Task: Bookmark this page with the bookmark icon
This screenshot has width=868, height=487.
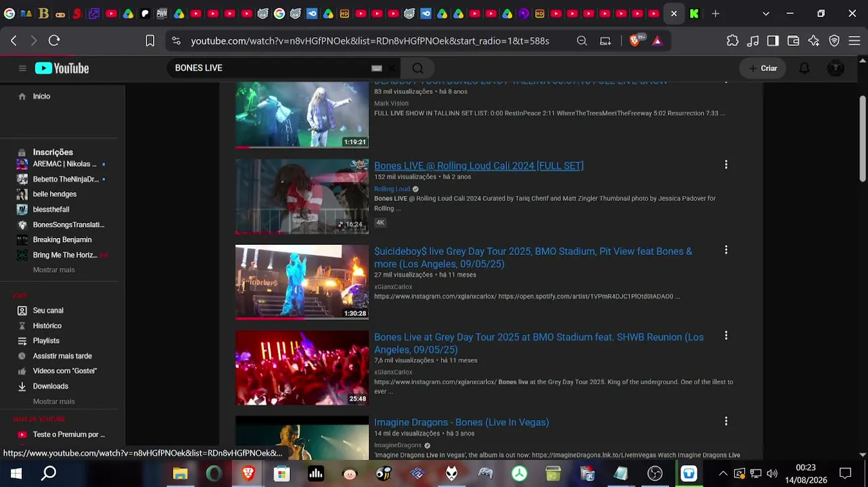Action: coord(150,41)
